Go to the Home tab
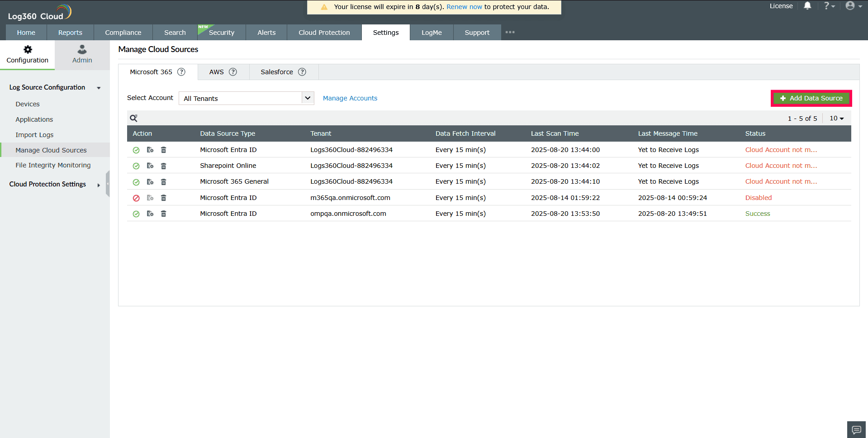Viewport: 868px width, 438px height. point(26,33)
